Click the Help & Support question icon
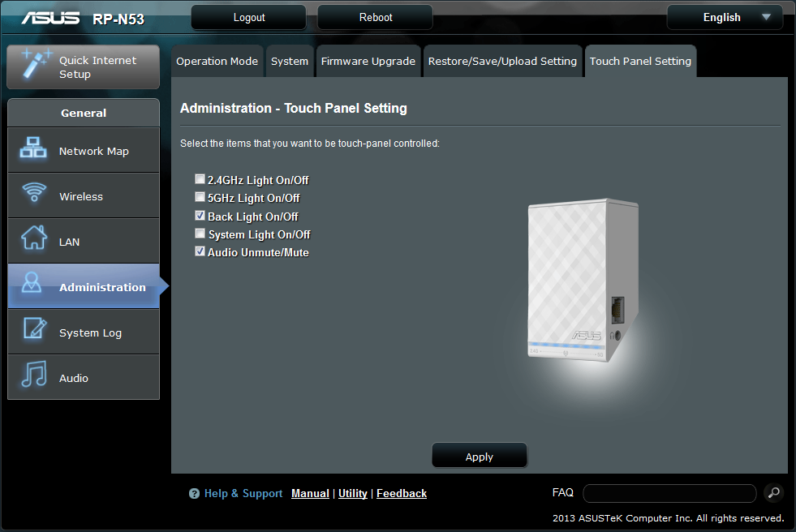This screenshot has height=532, width=796. click(195, 494)
